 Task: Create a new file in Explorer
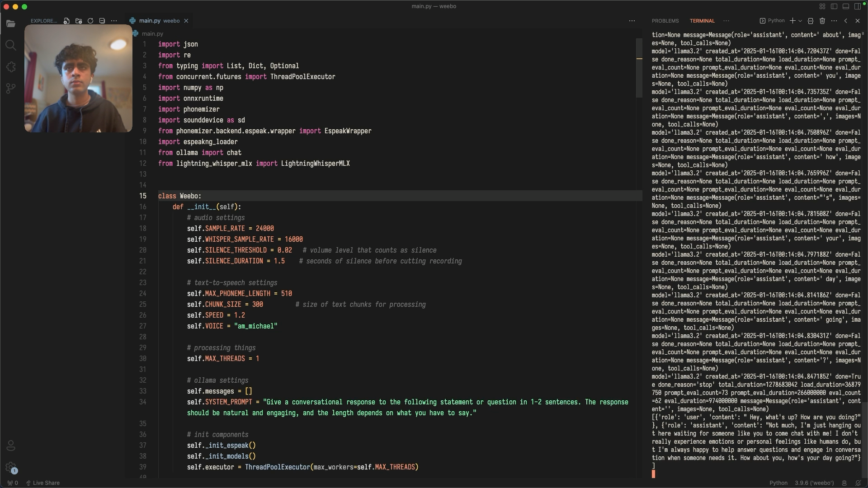click(x=66, y=21)
